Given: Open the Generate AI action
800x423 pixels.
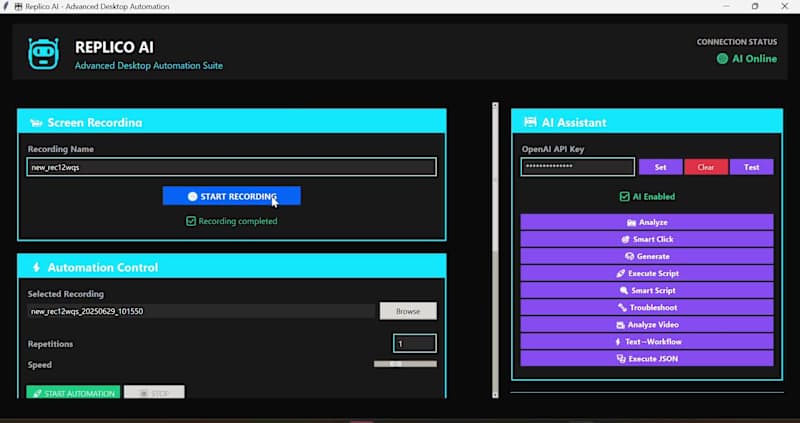Looking at the screenshot, I should [647, 256].
